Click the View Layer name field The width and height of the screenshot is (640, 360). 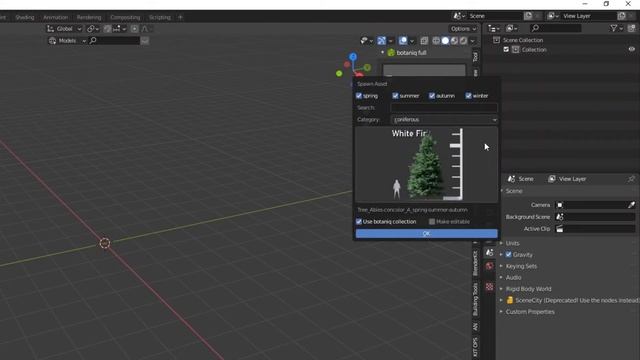pos(588,16)
